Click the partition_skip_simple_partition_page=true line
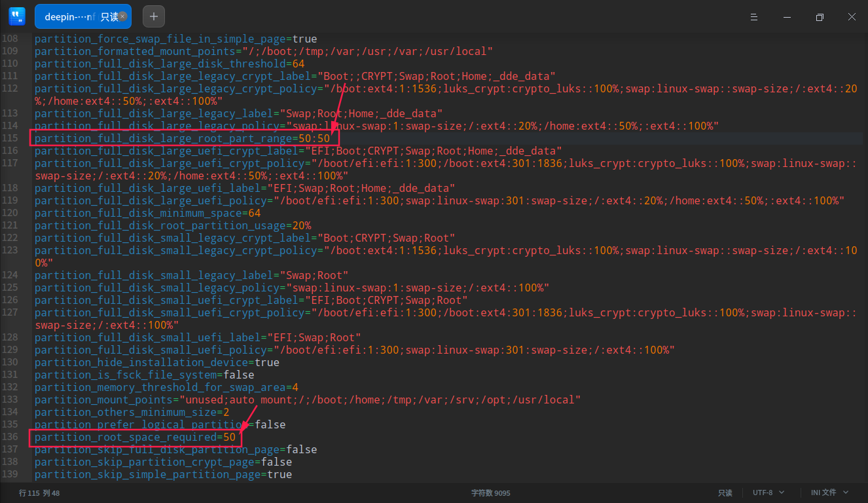 click(x=164, y=474)
